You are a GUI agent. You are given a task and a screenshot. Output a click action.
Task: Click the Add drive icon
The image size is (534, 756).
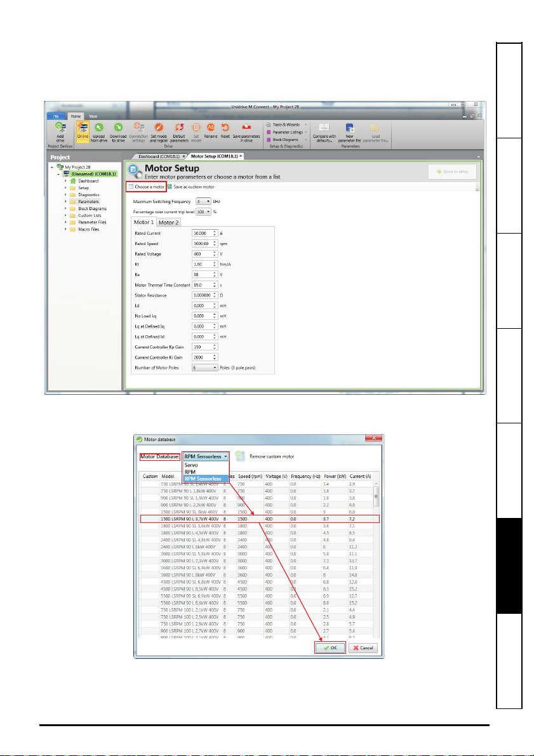[x=60, y=128]
